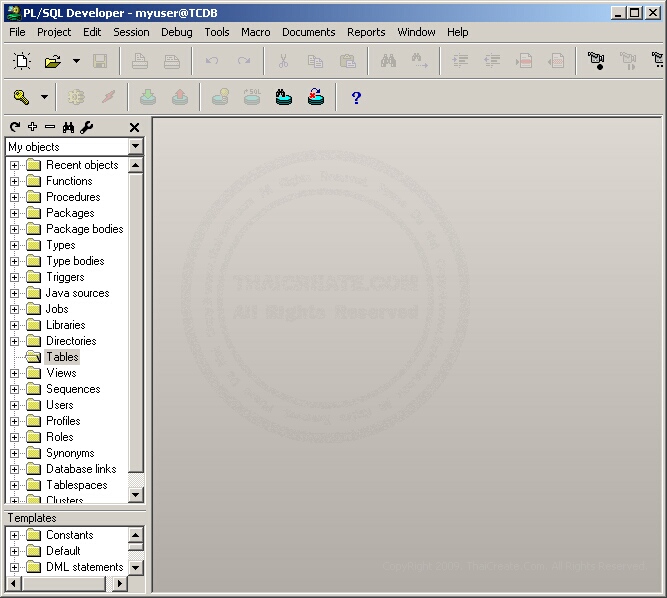Screen dimensions: 667x598
Task: Click the Find database objects icon
Action: point(284,97)
